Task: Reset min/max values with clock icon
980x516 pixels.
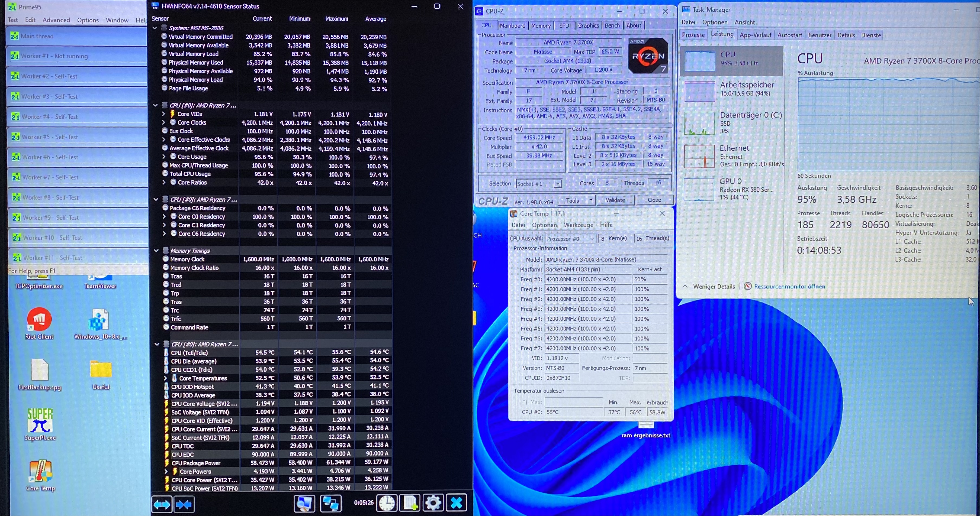Action: 387,503
